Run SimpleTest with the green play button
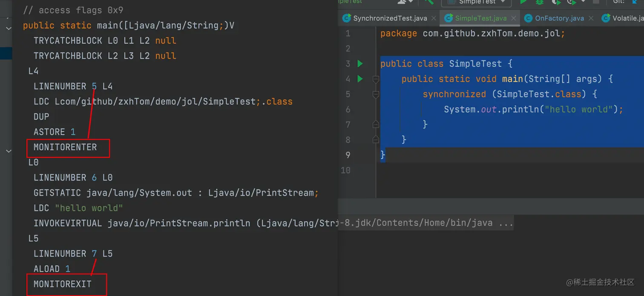 click(x=523, y=2)
